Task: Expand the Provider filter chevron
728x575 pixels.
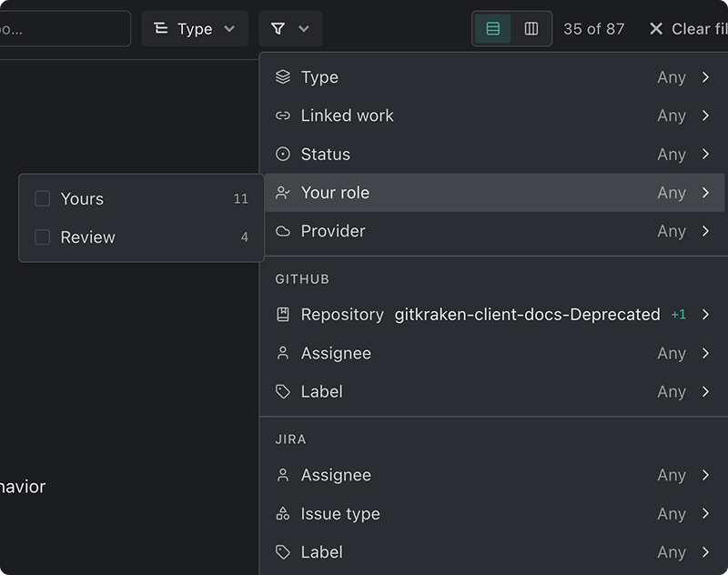Action: pyautogui.click(x=706, y=231)
